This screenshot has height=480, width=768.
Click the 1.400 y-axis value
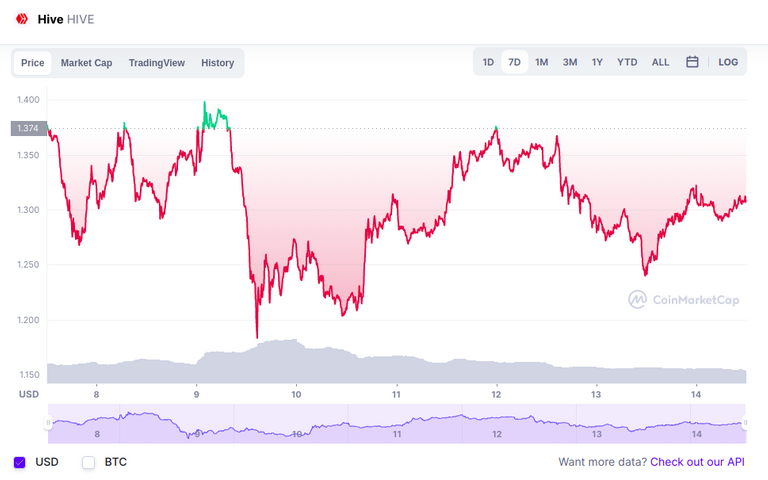point(28,100)
